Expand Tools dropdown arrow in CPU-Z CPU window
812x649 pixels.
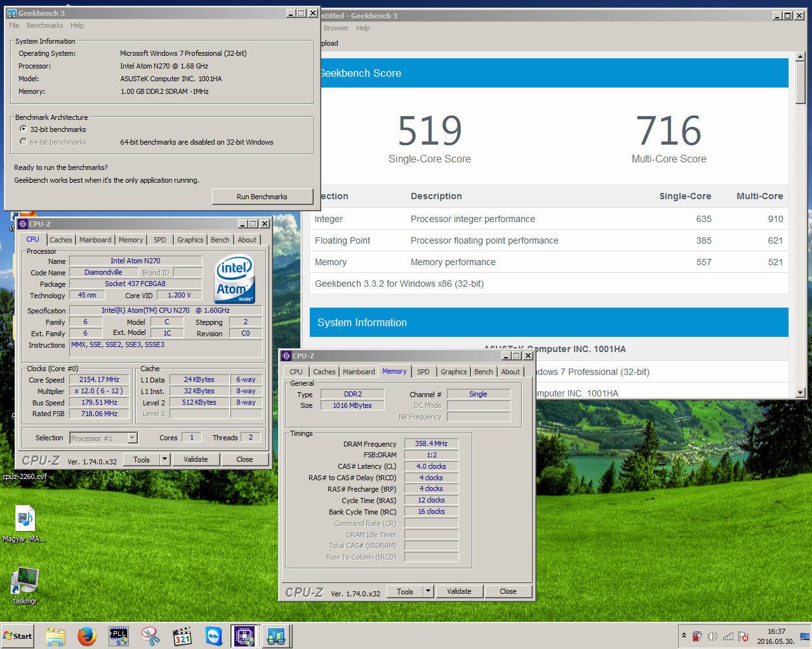(x=165, y=459)
